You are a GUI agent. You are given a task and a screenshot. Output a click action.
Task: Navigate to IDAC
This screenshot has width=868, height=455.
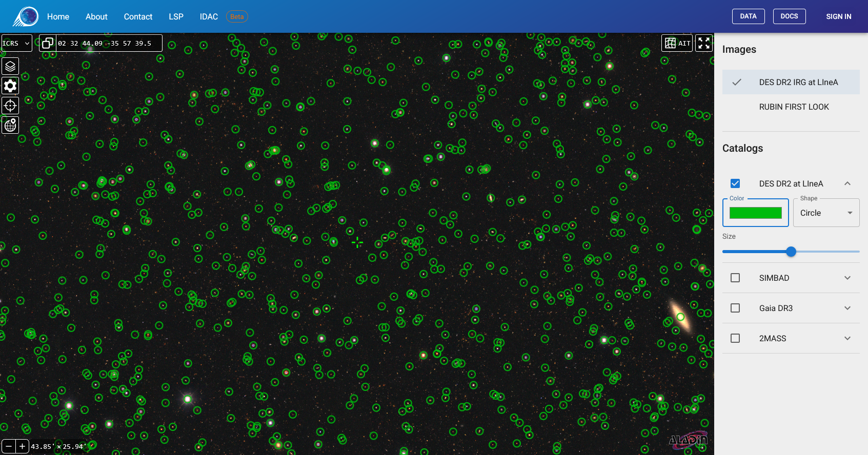209,16
